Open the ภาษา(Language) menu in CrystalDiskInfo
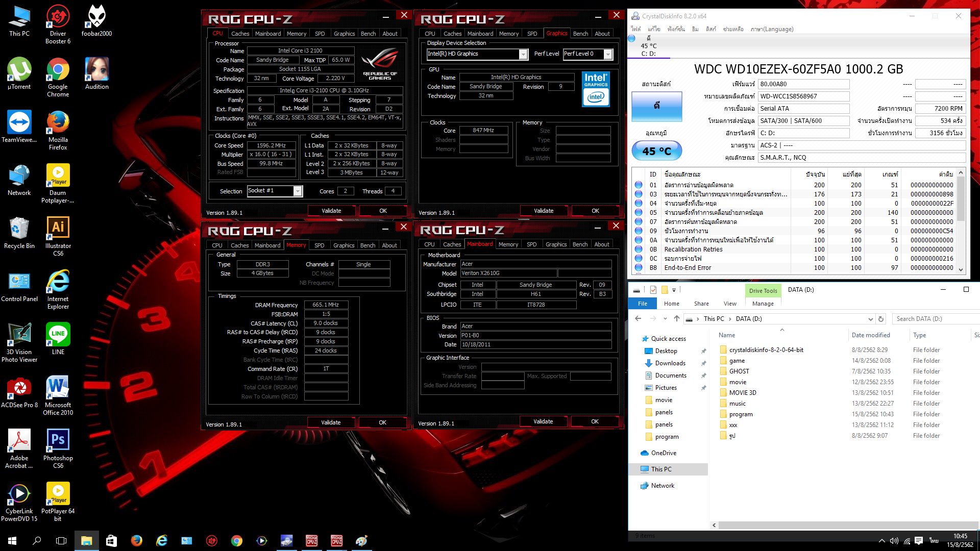The width and height of the screenshot is (980, 551). tap(772, 29)
